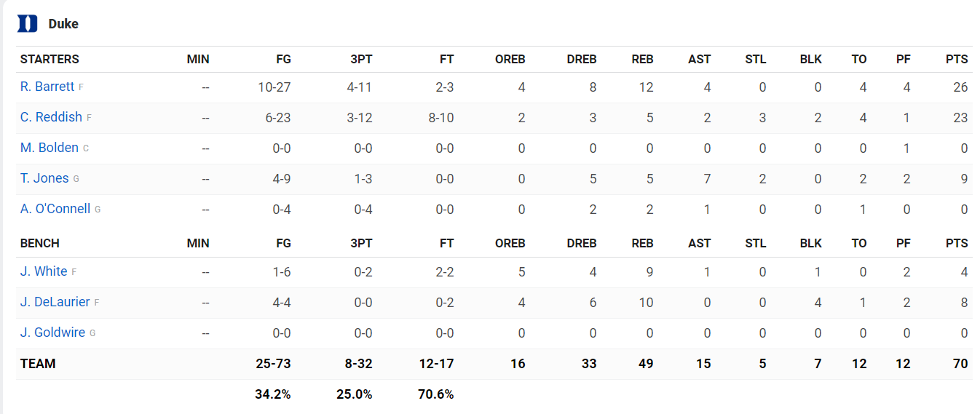Open A. O'Connell's player link
The image size is (980, 414).
pyautogui.click(x=55, y=209)
